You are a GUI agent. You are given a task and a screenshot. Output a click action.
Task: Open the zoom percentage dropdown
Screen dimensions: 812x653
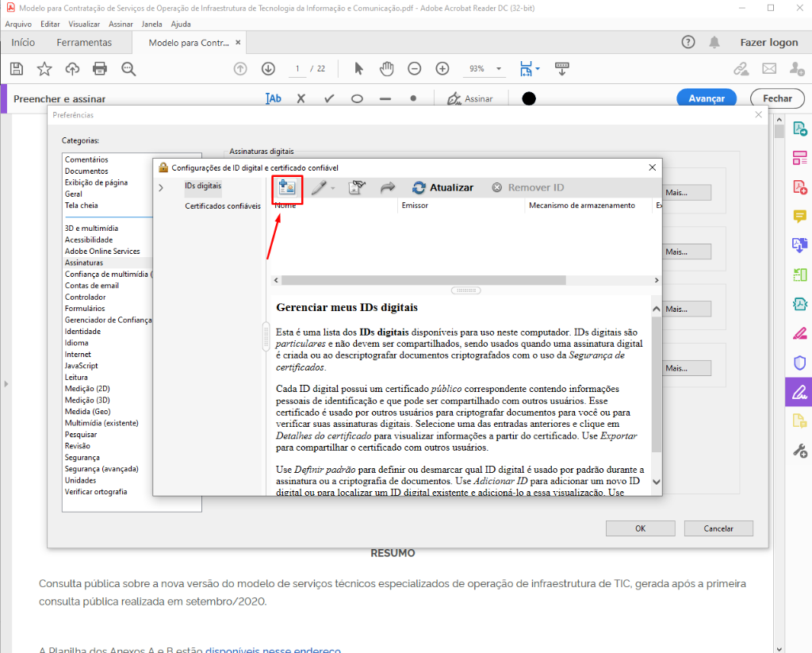point(499,69)
